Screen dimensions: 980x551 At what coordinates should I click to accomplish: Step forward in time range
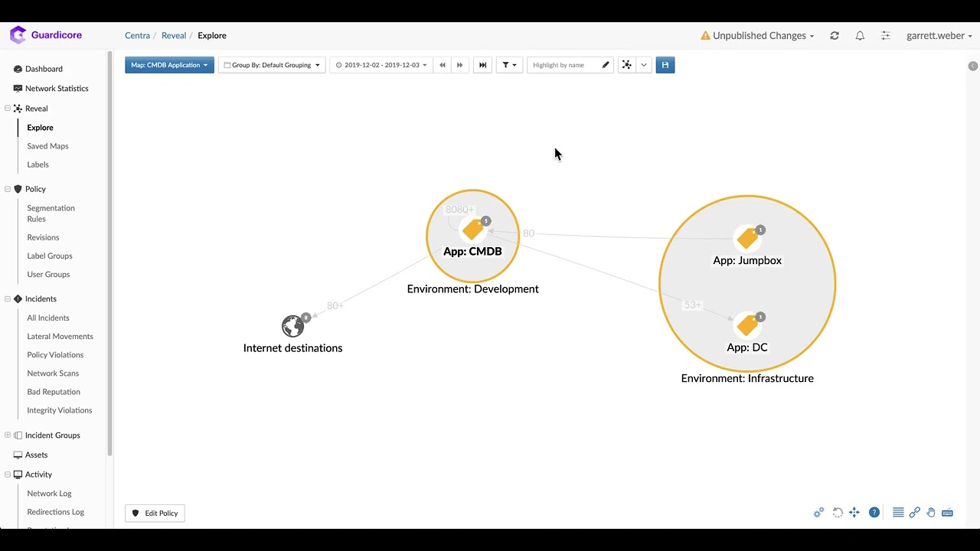(x=459, y=65)
